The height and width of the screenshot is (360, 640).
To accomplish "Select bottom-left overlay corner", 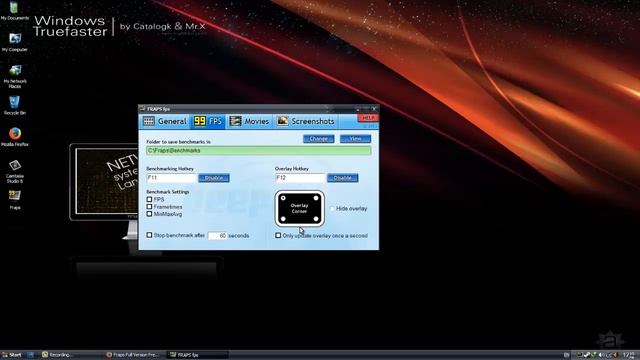I will pos(283,219).
